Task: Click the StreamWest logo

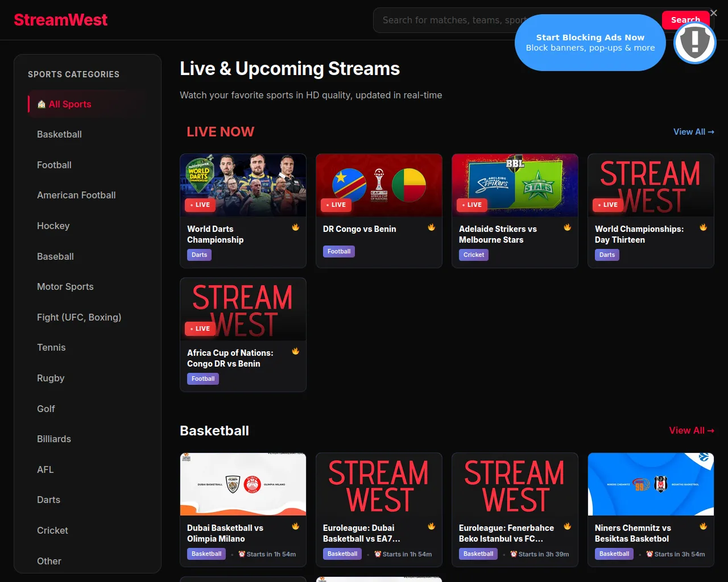Action: pyautogui.click(x=60, y=20)
